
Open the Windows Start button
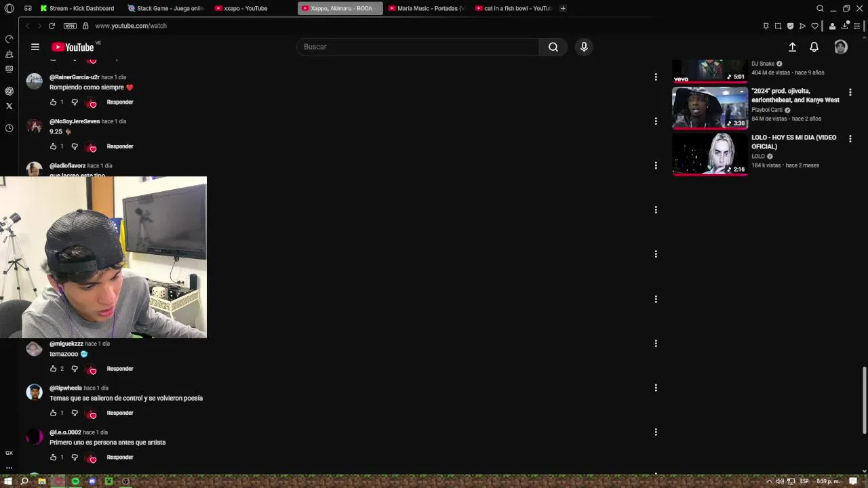pyautogui.click(x=8, y=481)
